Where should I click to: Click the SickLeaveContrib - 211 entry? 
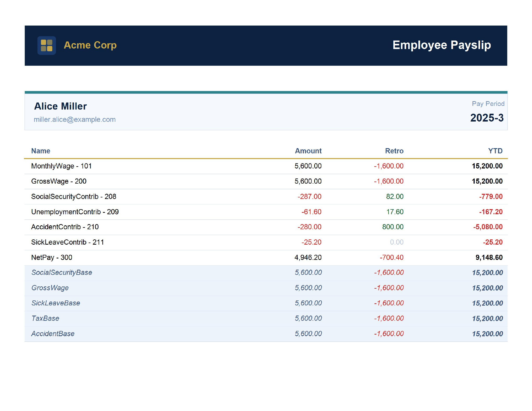click(68, 242)
